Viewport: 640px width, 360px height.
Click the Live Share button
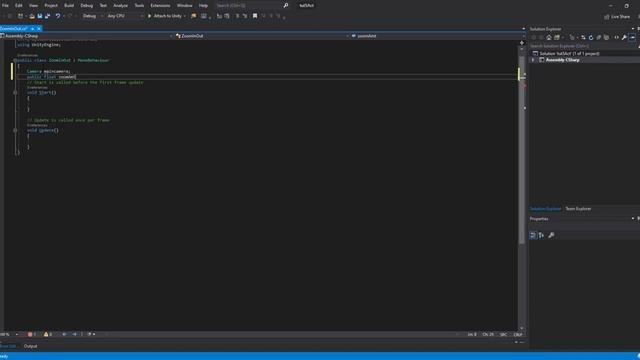(x=617, y=17)
